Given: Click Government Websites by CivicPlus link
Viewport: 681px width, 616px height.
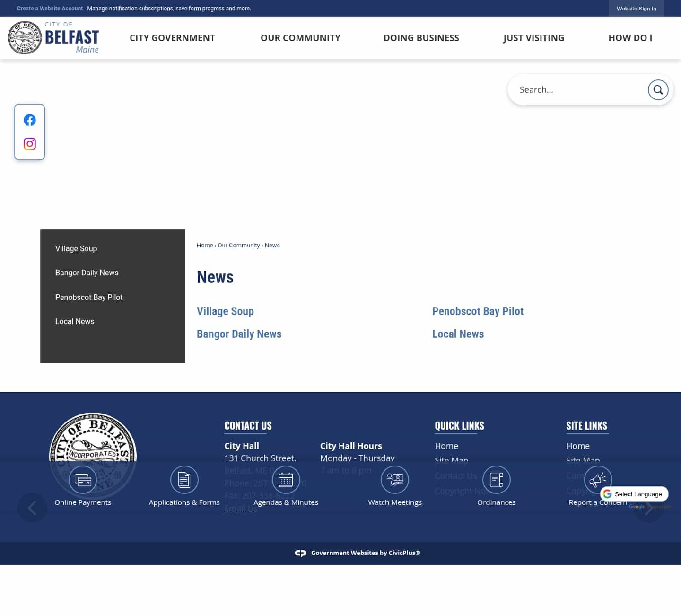Looking at the screenshot, I should click(x=366, y=553).
